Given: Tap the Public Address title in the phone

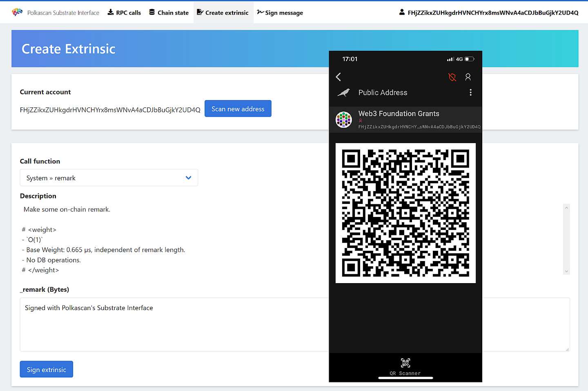Looking at the screenshot, I should (383, 93).
